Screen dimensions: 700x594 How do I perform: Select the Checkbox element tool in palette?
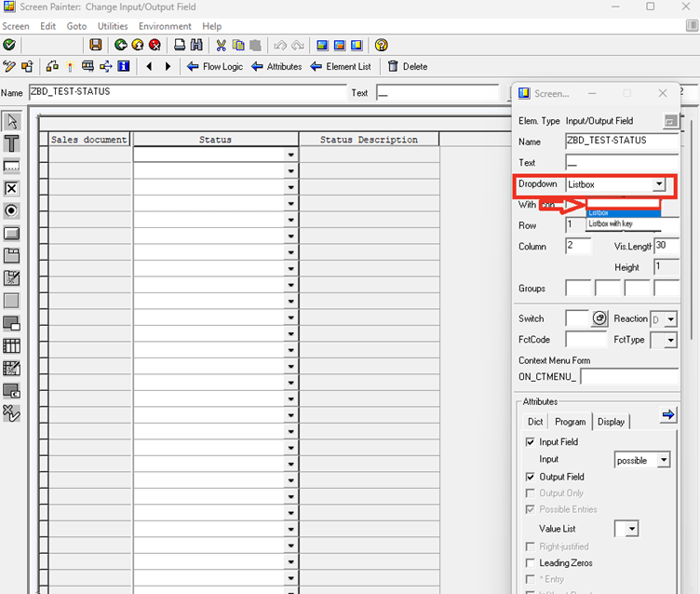tap(11, 188)
